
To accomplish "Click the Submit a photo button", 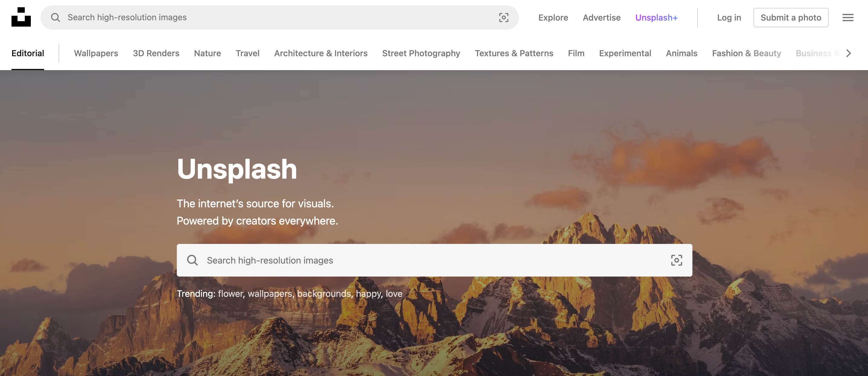I will pyautogui.click(x=791, y=18).
